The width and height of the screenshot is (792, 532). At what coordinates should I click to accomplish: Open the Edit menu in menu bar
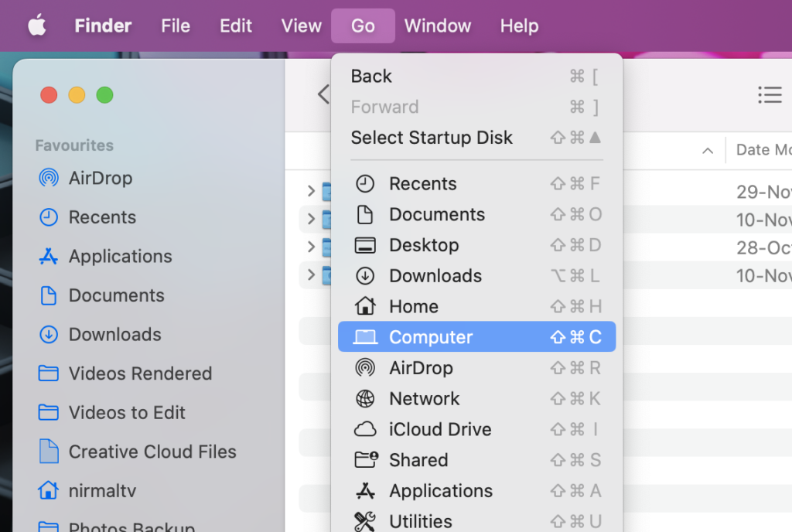[x=235, y=26]
